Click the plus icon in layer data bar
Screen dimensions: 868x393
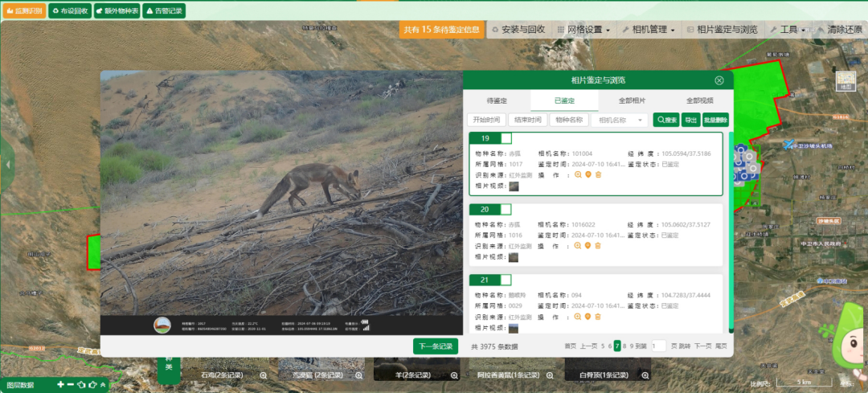(60, 385)
